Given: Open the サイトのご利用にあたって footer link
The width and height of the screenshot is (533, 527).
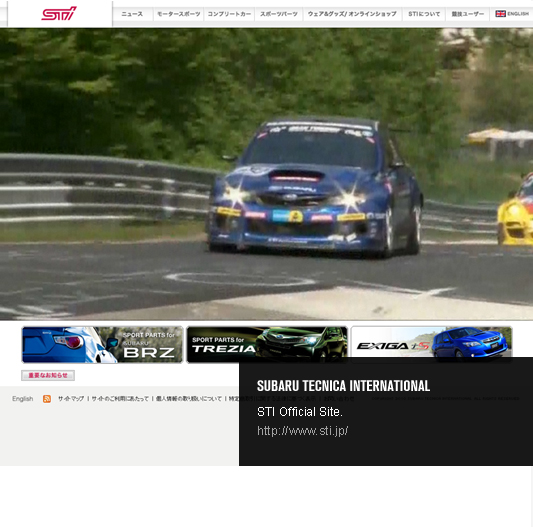Looking at the screenshot, I should (120, 398).
